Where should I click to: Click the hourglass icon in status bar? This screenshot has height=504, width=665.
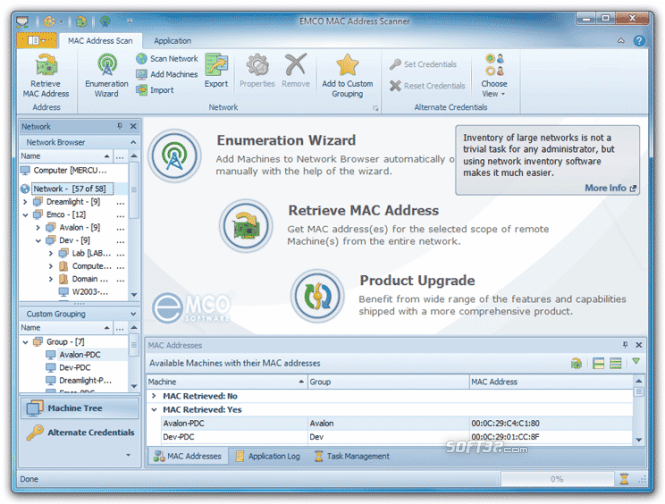pos(624,479)
